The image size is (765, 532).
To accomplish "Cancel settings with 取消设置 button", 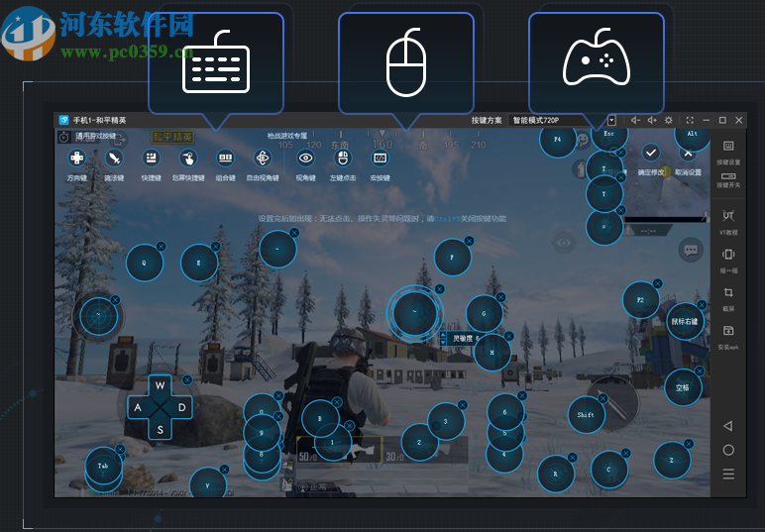I will [x=688, y=161].
